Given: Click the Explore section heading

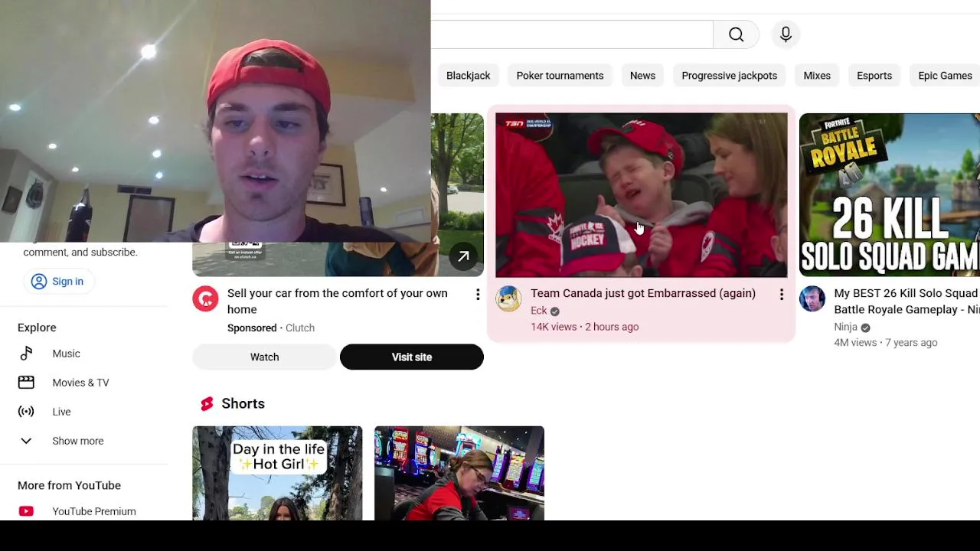Looking at the screenshot, I should point(37,328).
